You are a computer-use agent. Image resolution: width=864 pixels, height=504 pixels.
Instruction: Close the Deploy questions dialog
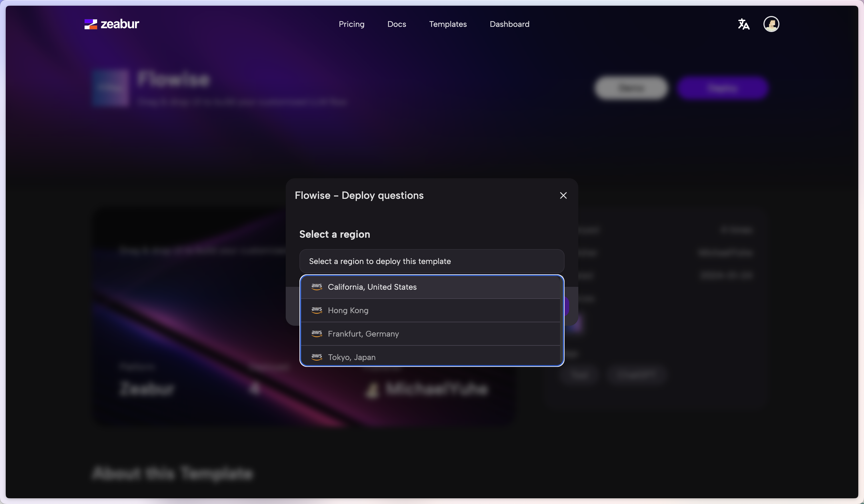tap(563, 195)
